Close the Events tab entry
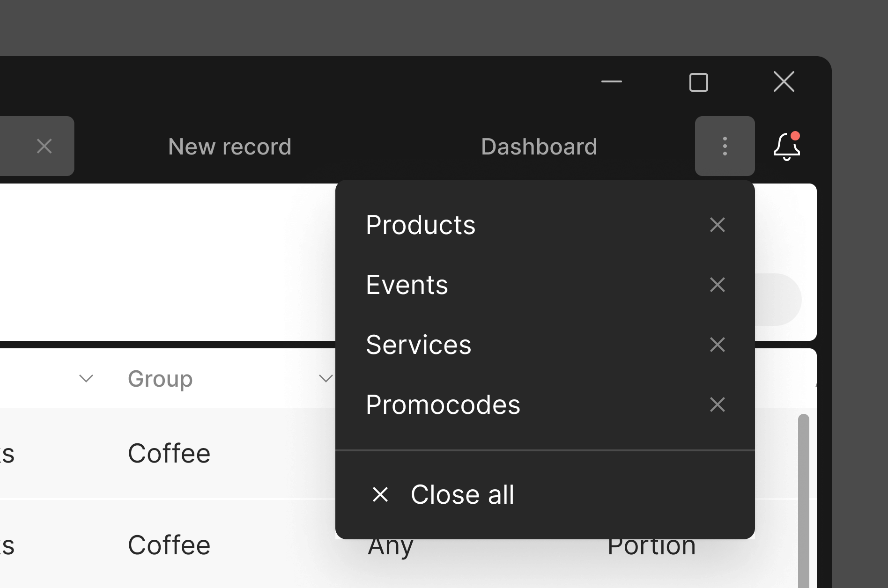The image size is (888, 588). [x=717, y=285]
